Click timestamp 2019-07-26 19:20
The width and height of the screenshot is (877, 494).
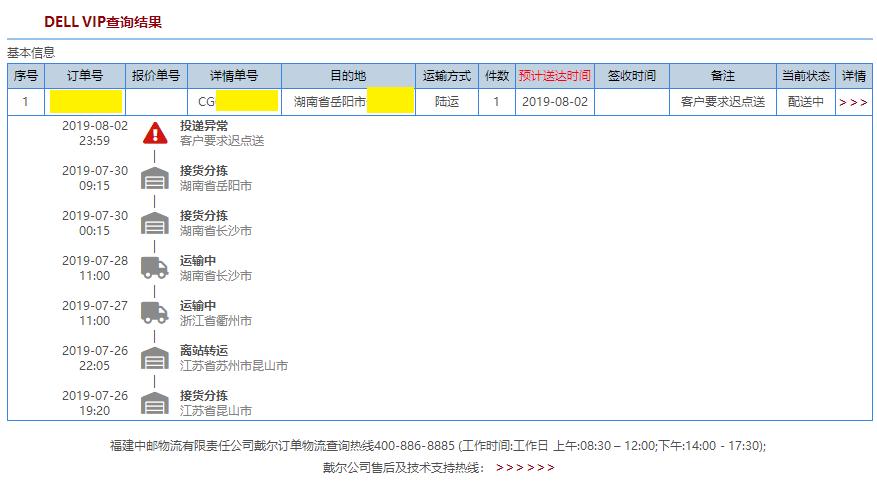coord(95,403)
